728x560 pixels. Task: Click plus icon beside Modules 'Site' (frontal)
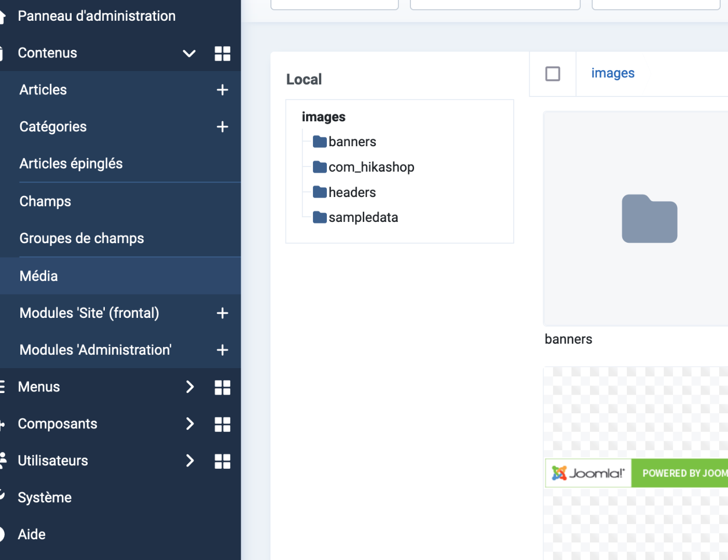(x=222, y=313)
